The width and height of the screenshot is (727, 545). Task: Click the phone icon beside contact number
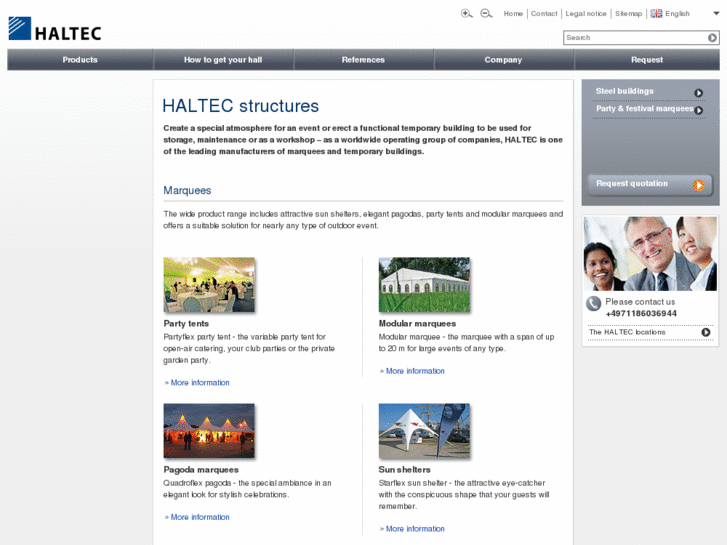(x=593, y=304)
